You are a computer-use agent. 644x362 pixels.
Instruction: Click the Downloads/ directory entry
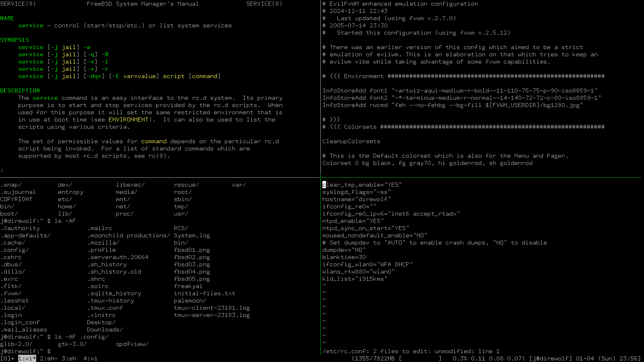pyautogui.click(x=105, y=329)
